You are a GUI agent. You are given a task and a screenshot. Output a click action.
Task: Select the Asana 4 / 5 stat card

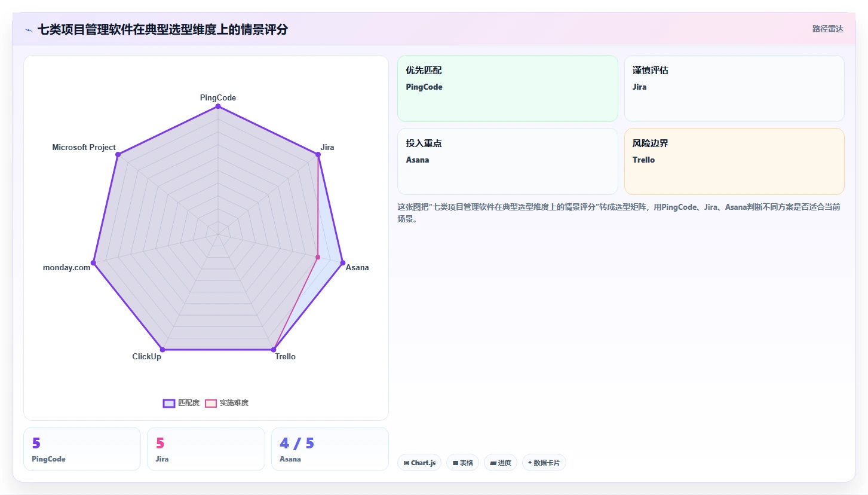tap(330, 449)
